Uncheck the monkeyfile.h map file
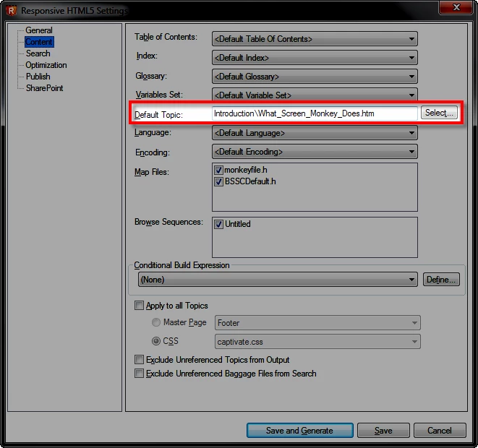Viewport: 478px width, 448px height. tap(218, 170)
